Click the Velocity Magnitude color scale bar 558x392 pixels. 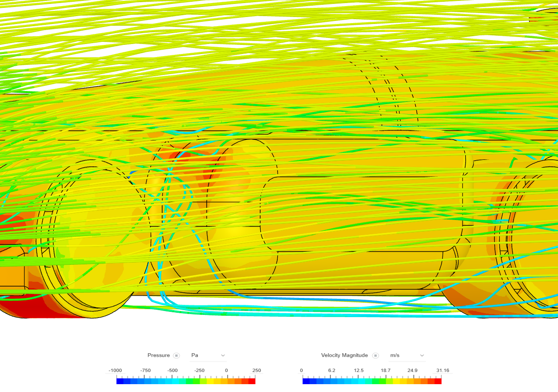pos(372,381)
